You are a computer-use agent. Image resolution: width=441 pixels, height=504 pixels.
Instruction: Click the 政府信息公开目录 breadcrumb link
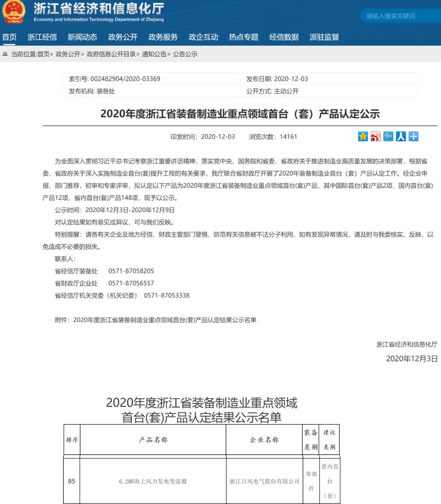111,54
